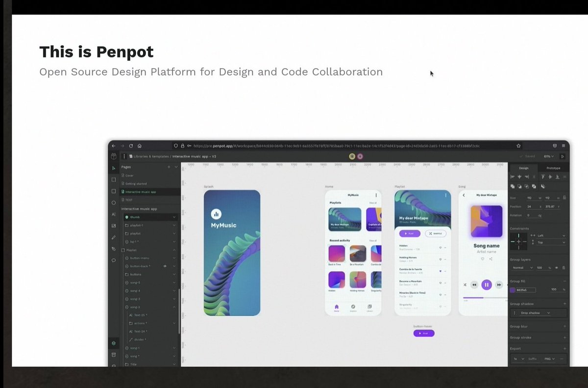
Task: Add a Group stroke with plus
Action: [564, 337]
